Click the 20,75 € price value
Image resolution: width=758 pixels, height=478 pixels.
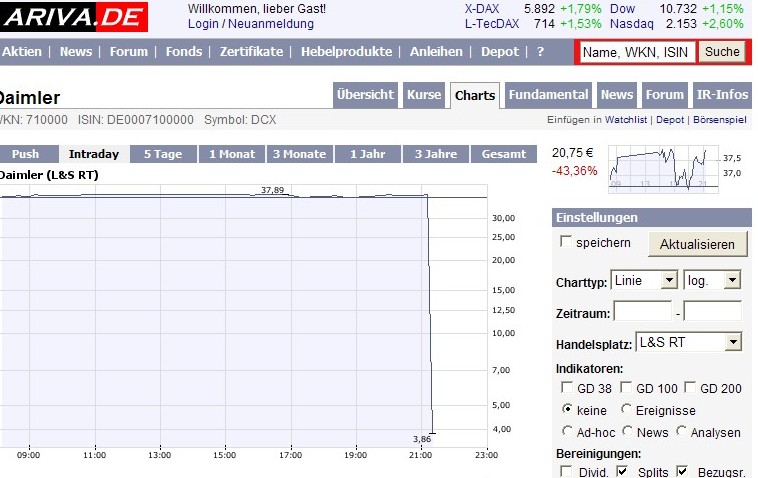(x=572, y=153)
